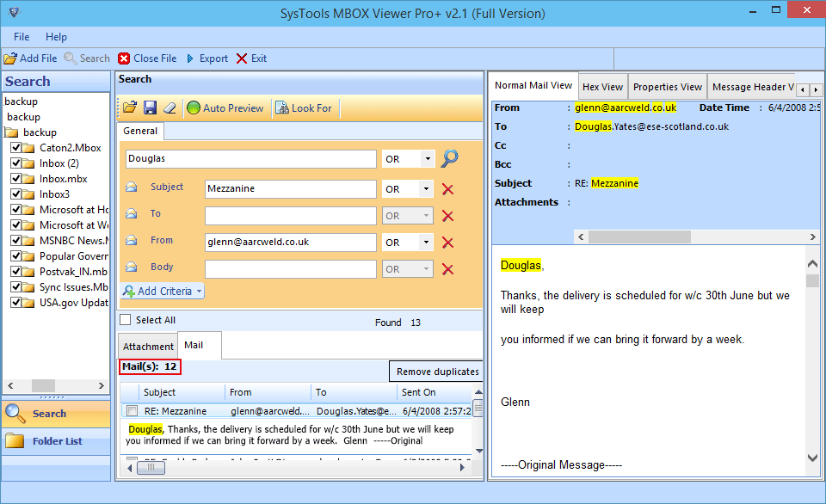This screenshot has height=504, width=826.
Task: Click the Body criteria envelope icon
Action: click(x=131, y=267)
